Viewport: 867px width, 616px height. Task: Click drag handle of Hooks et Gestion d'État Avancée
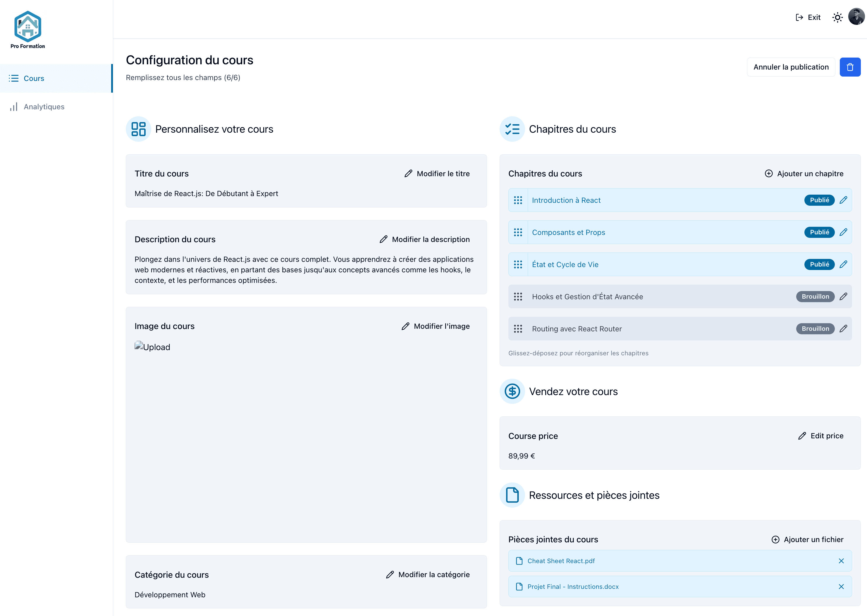tap(518, 297)
